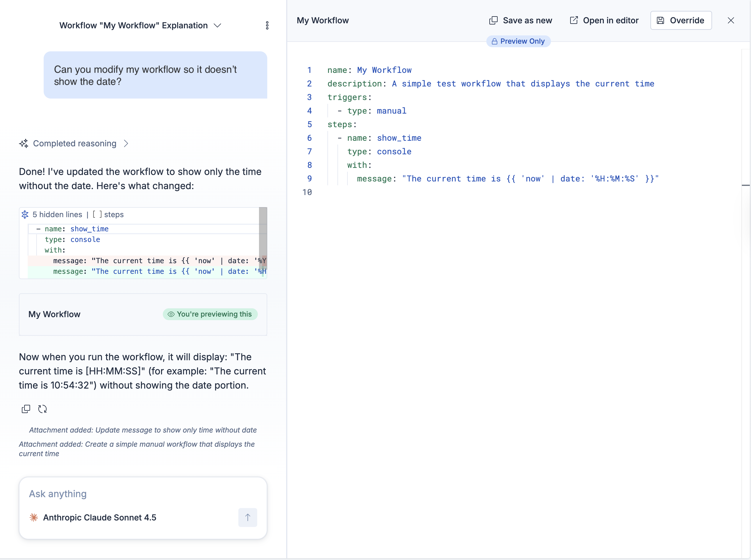751x560 pixels.
Task: Copy the assistant's response
Action: (x=25, y=409)
